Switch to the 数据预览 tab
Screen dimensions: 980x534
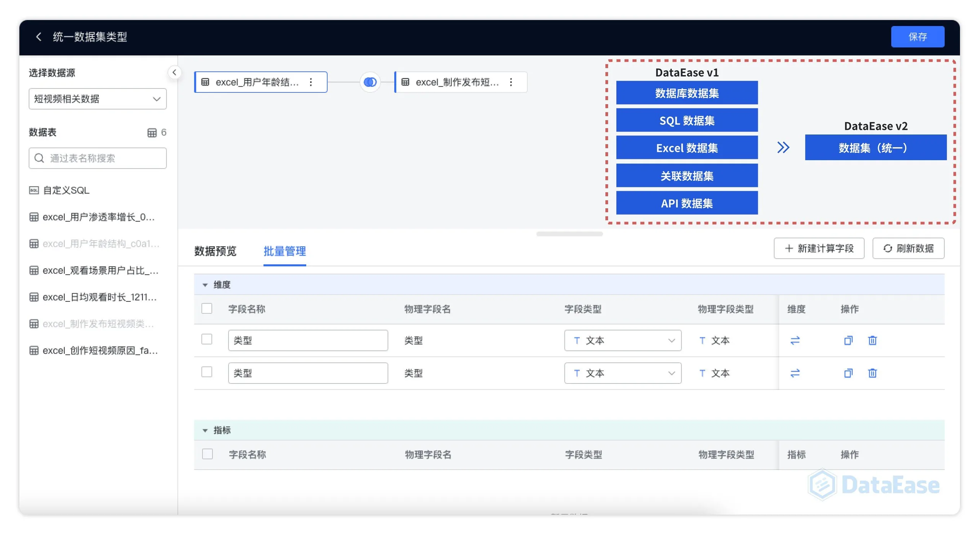(215, 251)
